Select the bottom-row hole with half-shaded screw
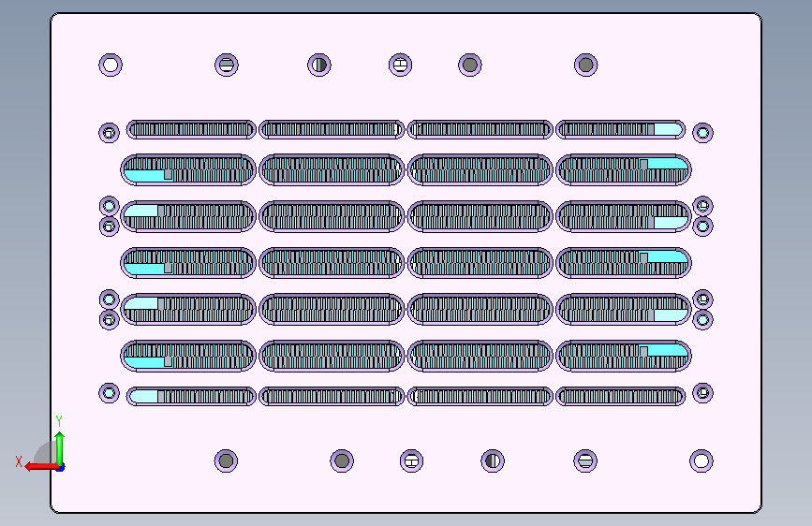The width and height of the screenshot is (812, 526). point(493,460)
